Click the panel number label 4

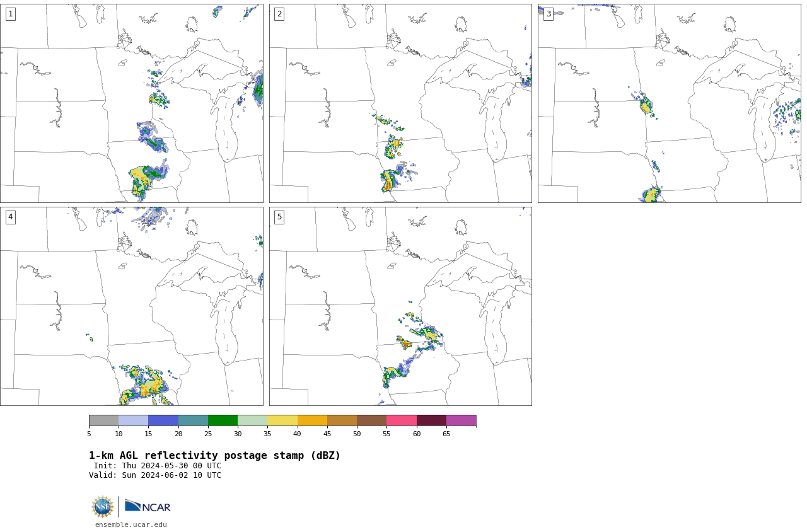(x=10, y=217)
